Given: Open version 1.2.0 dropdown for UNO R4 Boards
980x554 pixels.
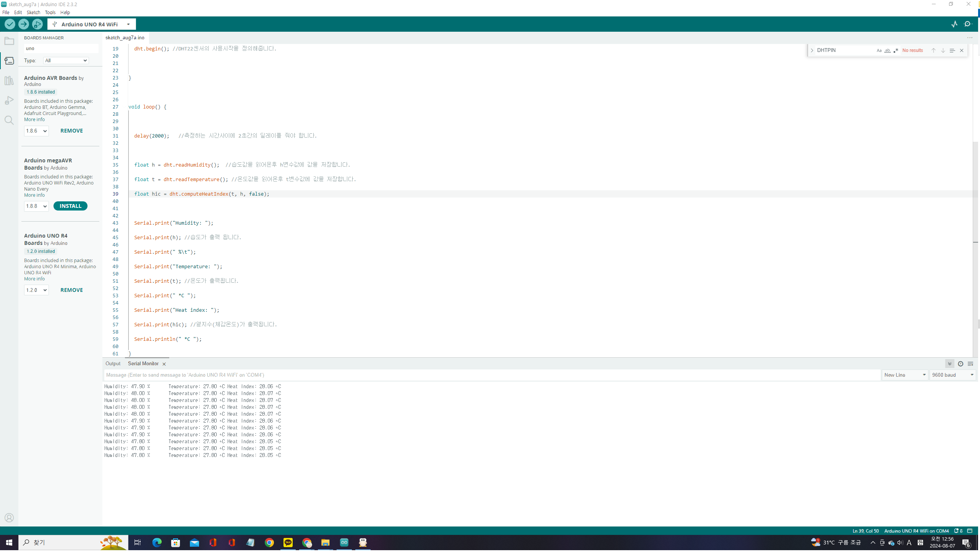Looking at the screenshot, I should click(36, 290).
